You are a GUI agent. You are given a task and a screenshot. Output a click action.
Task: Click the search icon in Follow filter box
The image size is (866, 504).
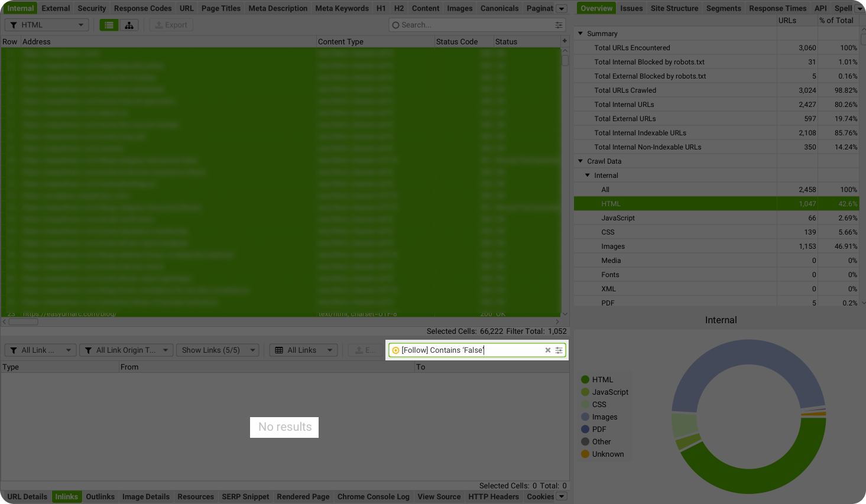[x=395, y=350]
